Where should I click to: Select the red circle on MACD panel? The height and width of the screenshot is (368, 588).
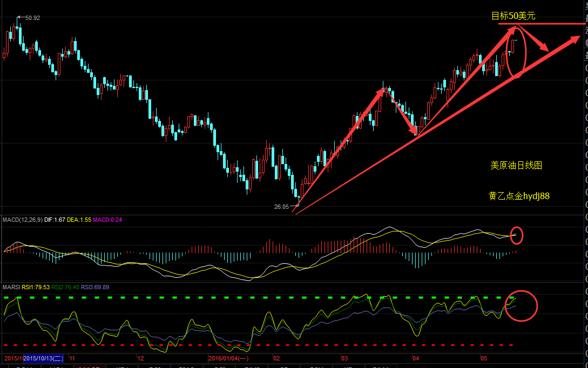517,235
